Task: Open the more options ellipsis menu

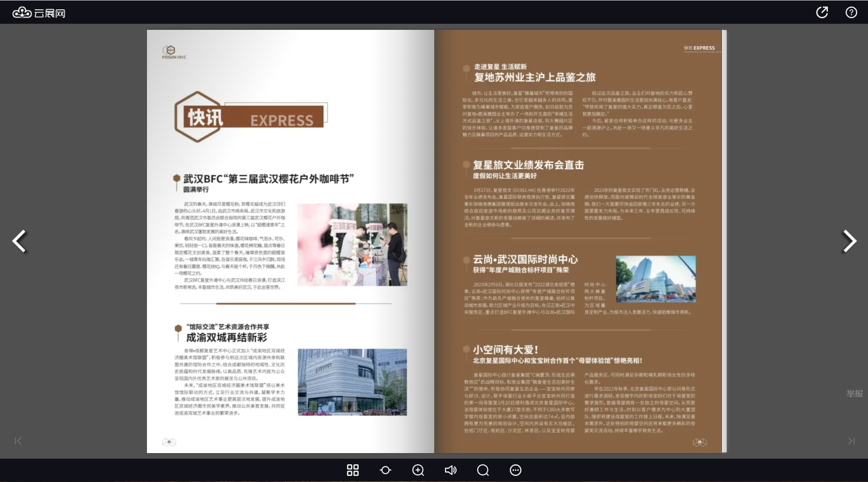Action: [515, 470]
